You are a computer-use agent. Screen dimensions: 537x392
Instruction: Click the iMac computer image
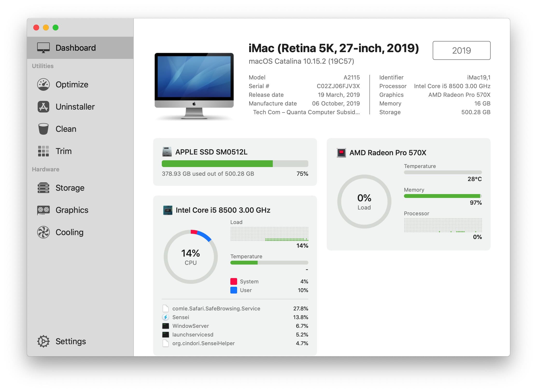[x=194, y=86]
